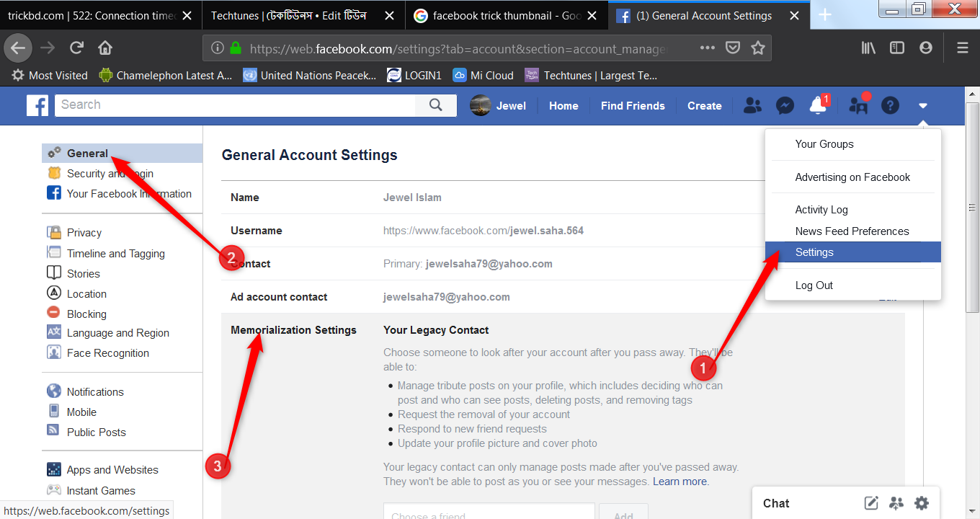Bookmark this page with the star

pos(757,48)
